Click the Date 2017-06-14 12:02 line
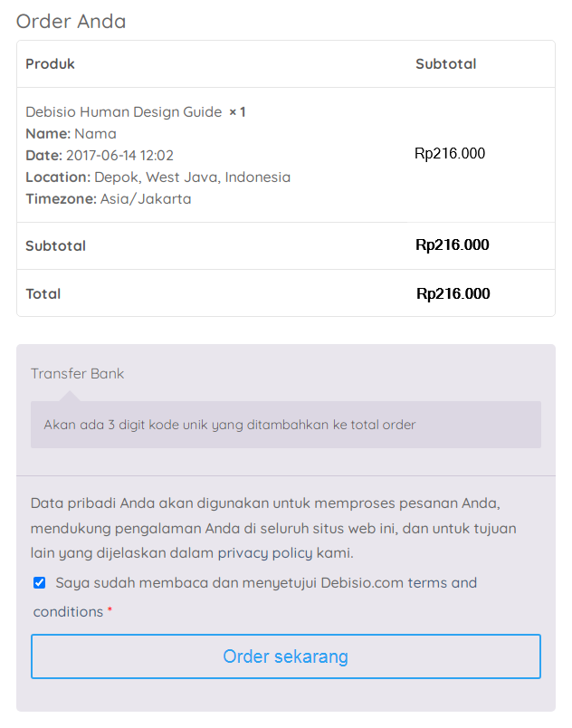The image size is (572, 728). coord(100,156)
